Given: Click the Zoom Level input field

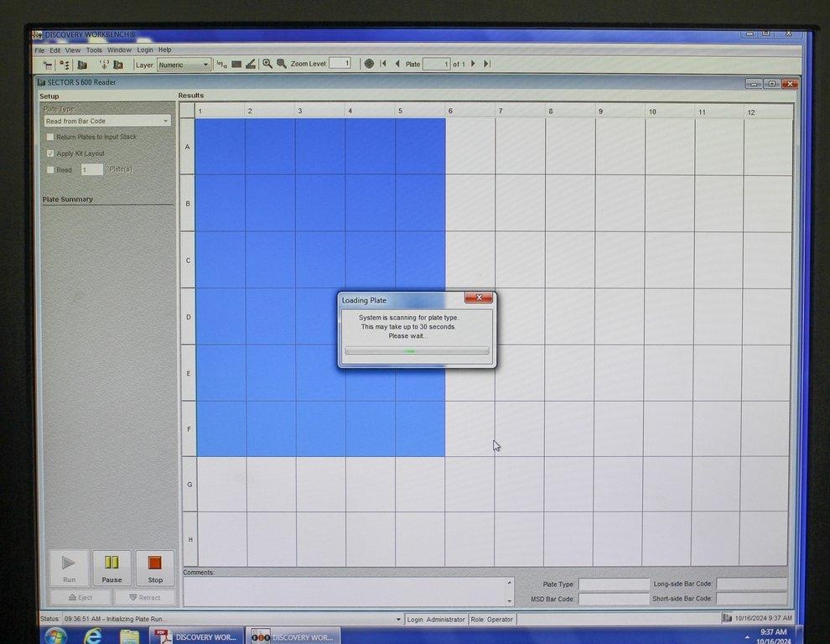Looking at the screenshot, I should point(340,64).
